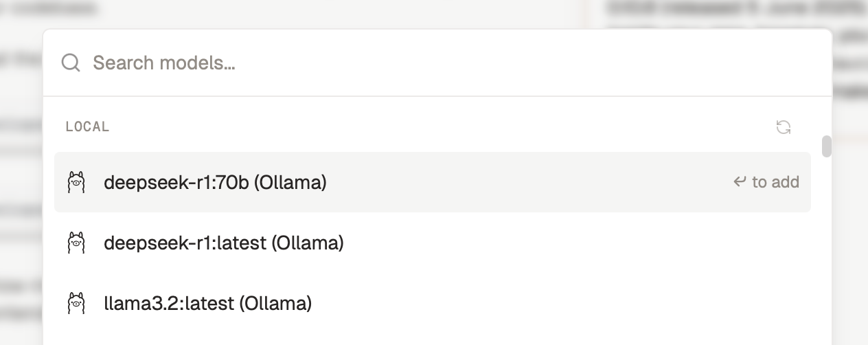Click the return-arrow icon before 'to add'
The width and height of the screenshot is (868, 345).
click(740, 181)
